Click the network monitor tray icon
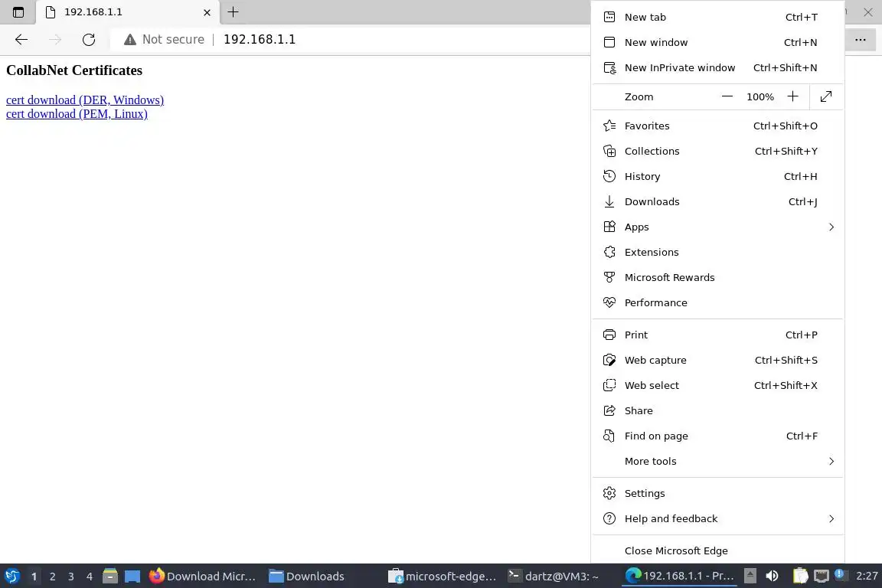 point(822,577)
